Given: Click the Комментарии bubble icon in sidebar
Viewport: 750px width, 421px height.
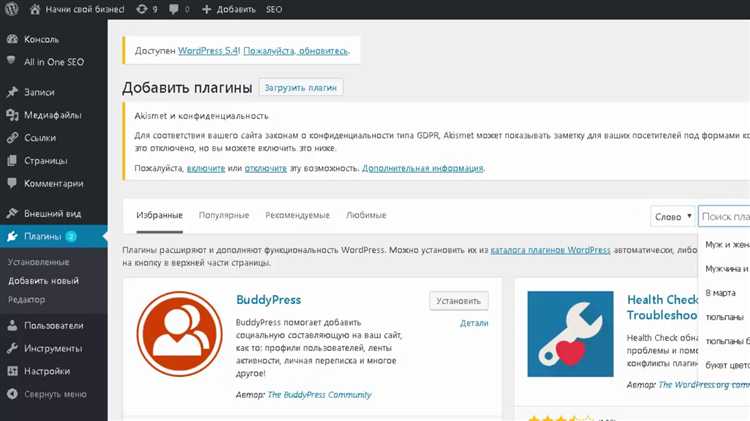Looking at the screenshot, I should click(12, 183).
